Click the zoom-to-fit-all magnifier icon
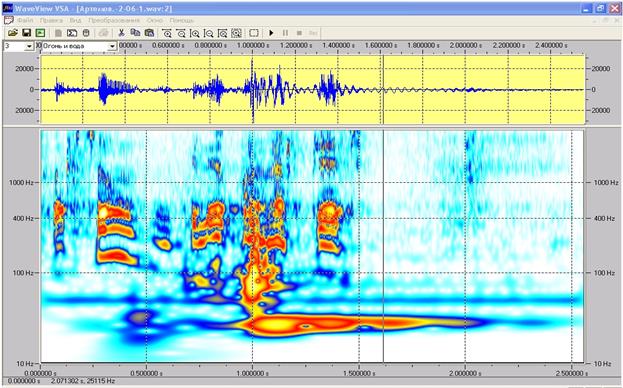 coord(236,33)
